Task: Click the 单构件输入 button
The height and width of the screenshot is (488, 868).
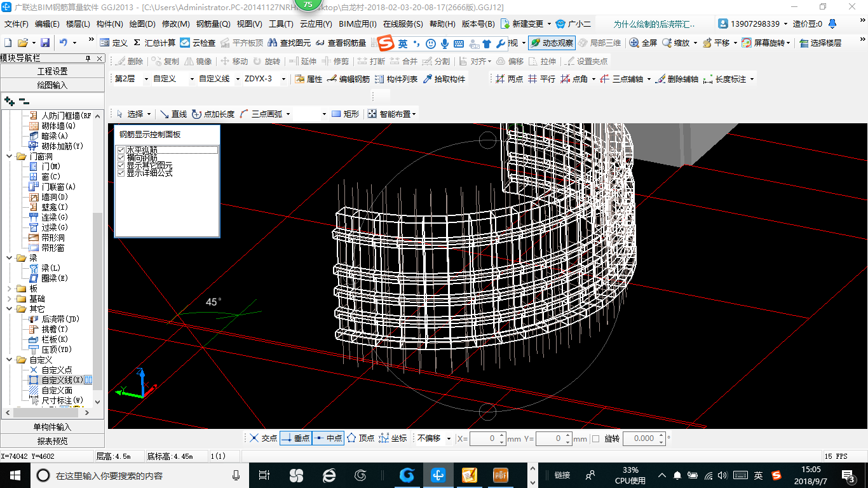Action: (x=52, y=427)
